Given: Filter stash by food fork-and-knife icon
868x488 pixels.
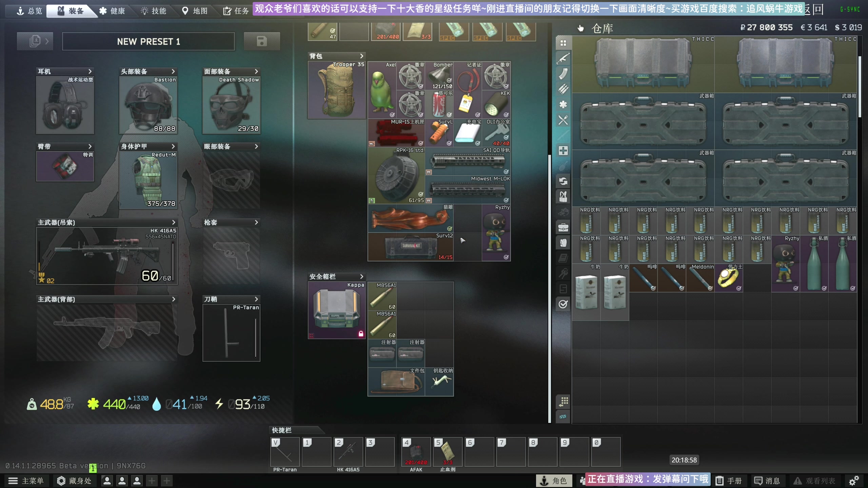Looking at the screenshot, I should point(563,120).
